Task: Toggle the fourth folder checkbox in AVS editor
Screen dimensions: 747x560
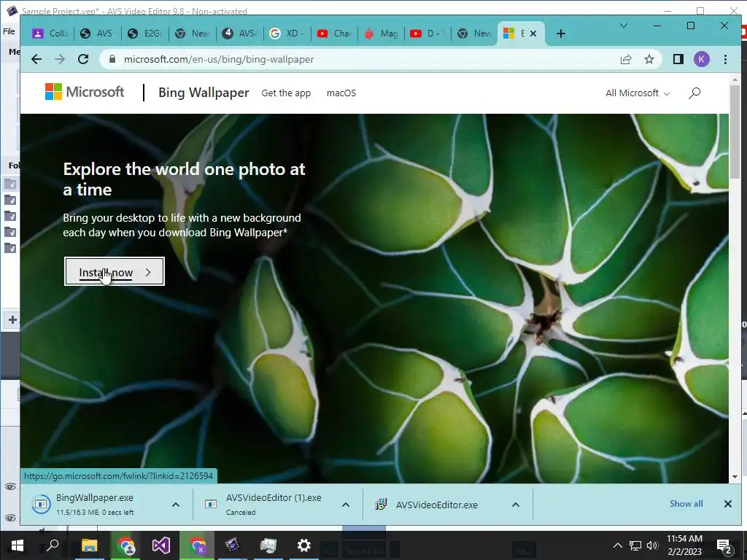Action: 10,233
